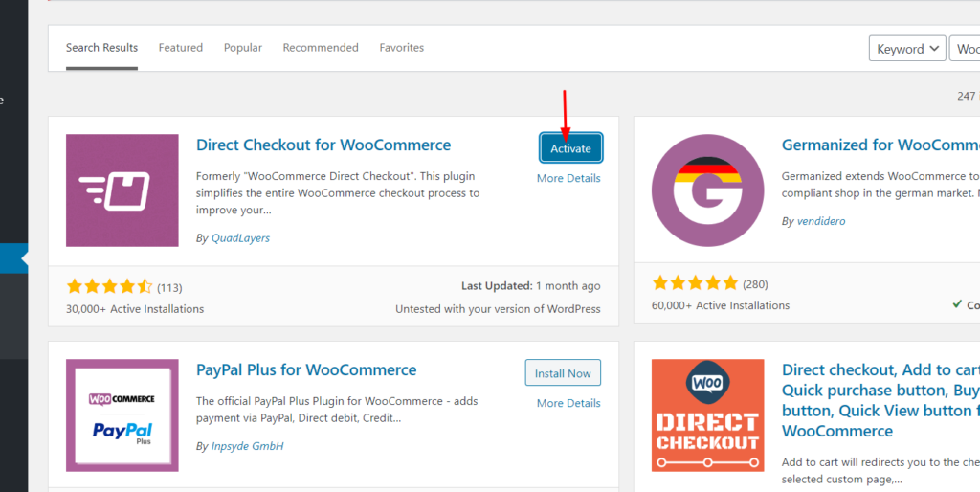The image size is (980, 492).
Task: Click the Direct Checkout purple plugin icon
Action: coord(122,190)
